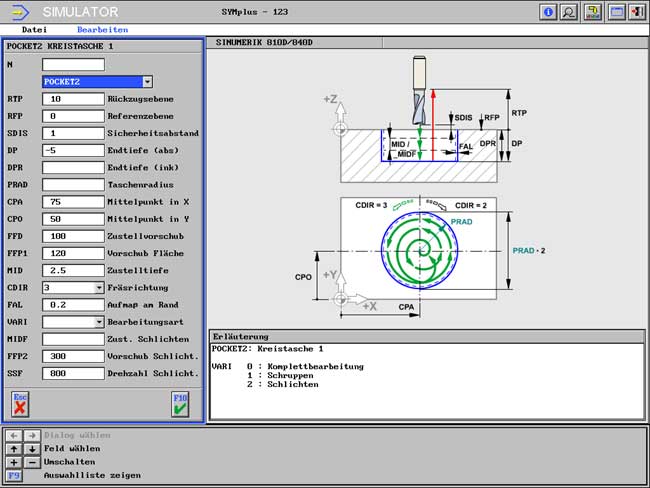
Task: Click the DPR Endtiefe (ink) input field
Action: [x=73, y=168]
